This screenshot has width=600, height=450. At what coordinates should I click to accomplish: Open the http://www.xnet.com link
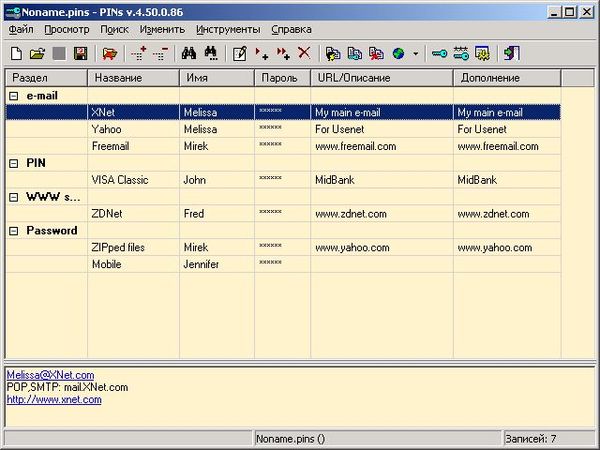54,399
